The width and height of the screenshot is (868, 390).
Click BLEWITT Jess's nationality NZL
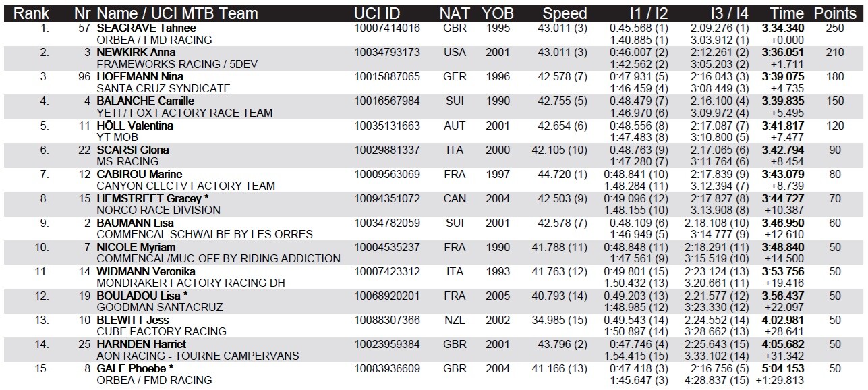[x=455, y=320]
